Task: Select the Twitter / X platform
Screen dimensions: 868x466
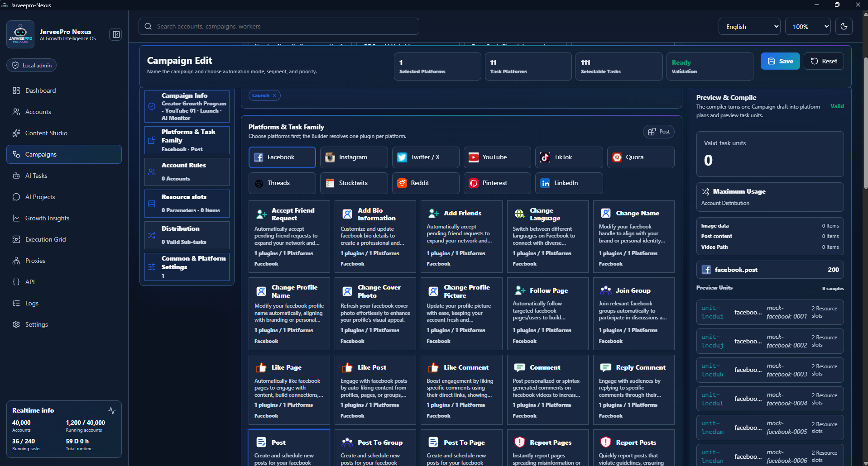Action: click(x=426, y=157)
